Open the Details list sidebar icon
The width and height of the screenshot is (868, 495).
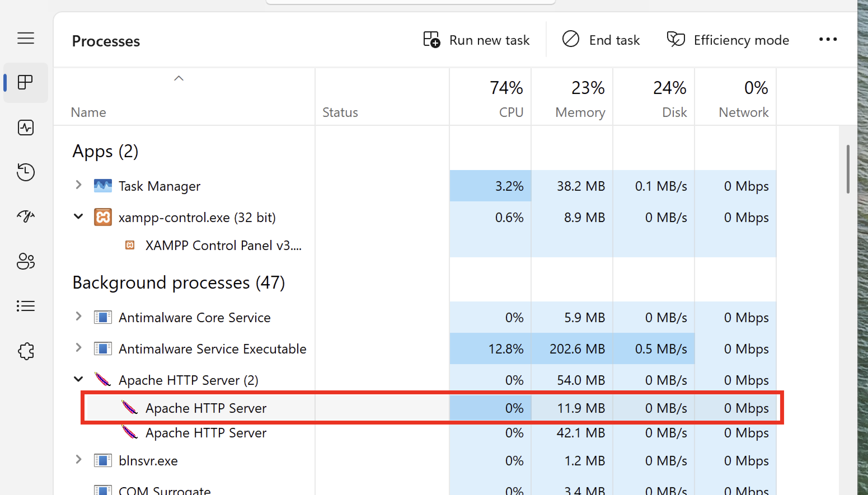point(25,306)
